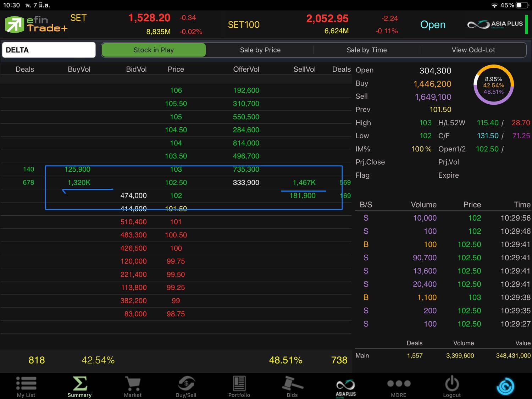Select the 98.75 bid price
532x399 pixels.
tap(176, 314)
